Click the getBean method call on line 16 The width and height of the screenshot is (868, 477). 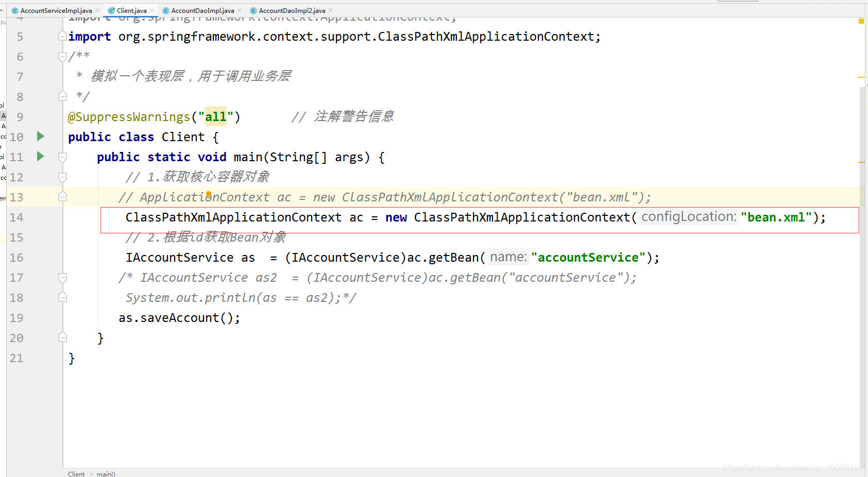point(454,258)
